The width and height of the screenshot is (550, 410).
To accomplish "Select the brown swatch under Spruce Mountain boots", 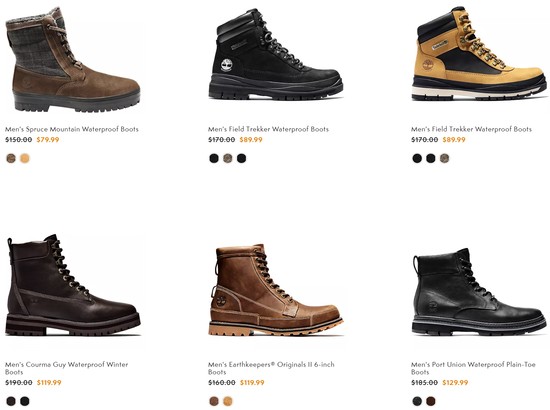I will tap(11, 158).
